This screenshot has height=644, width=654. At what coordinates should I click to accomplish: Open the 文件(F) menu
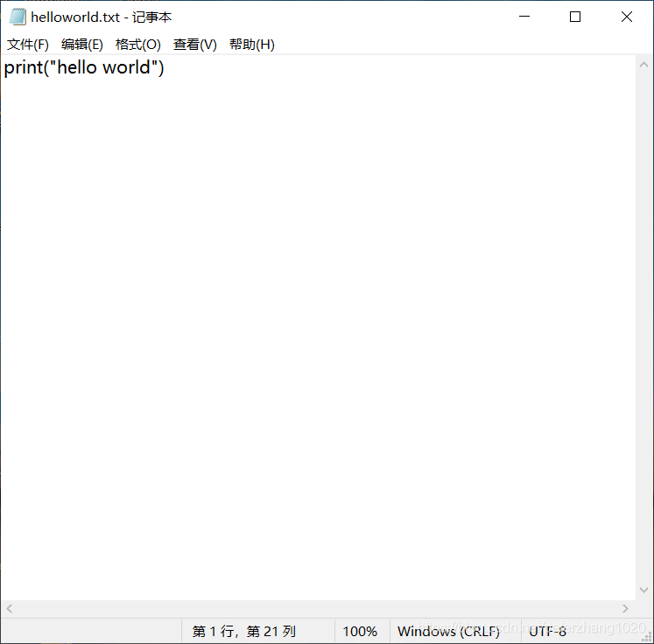click(27, 44)
